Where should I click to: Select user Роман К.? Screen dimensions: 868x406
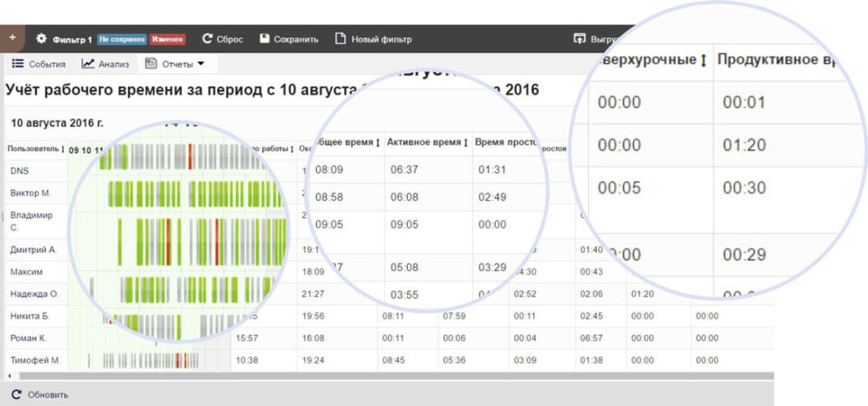(x=28, y=337)
